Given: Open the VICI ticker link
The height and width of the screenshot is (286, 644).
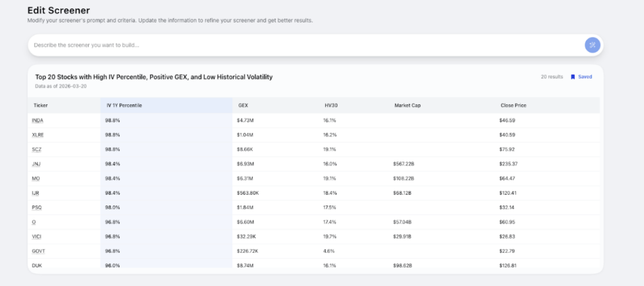Looking at the screenshot, I should coord(36,237).
